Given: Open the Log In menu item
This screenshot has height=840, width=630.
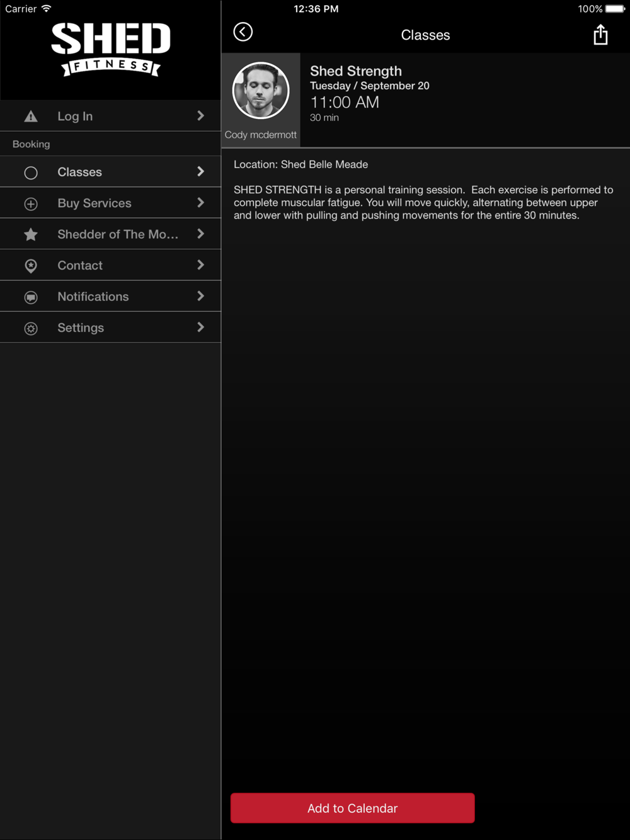Looking at the screenshot, I should point(110,116).
